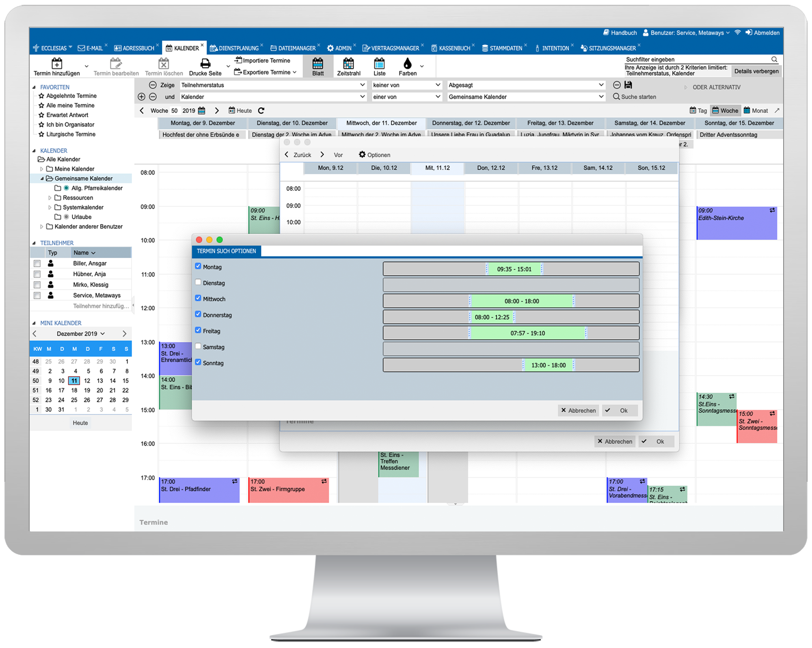The height and width of the screenshot is (648, 812).
Task: Check the Samstag checkbox
Action: (x=198, y=346)
